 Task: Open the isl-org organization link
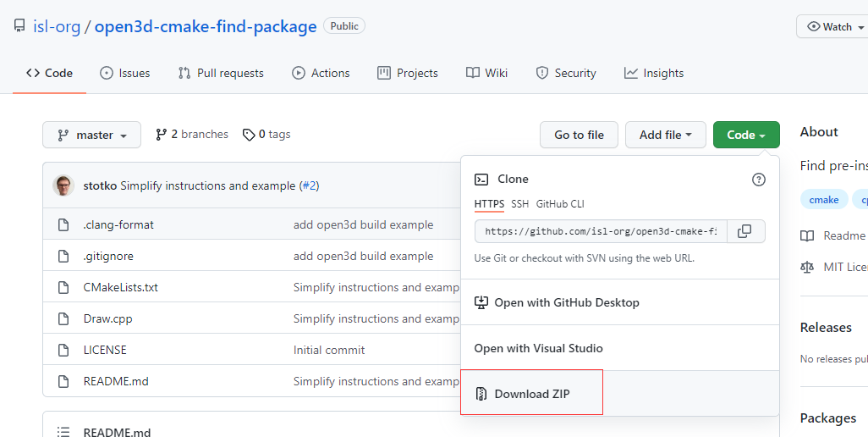click(57, 26)
